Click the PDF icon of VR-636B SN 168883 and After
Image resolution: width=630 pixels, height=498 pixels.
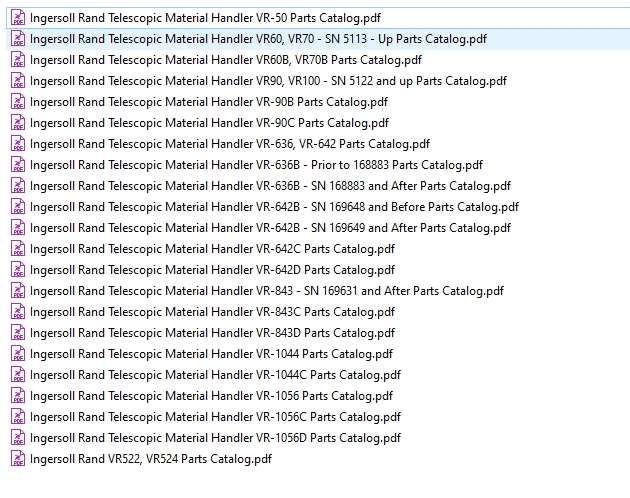[18, 186]
